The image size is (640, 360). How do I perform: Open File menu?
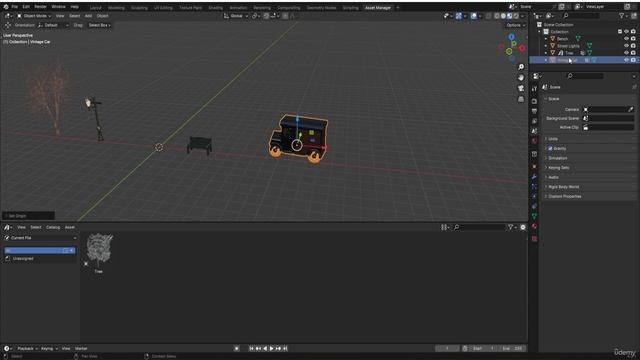(15, 7)
